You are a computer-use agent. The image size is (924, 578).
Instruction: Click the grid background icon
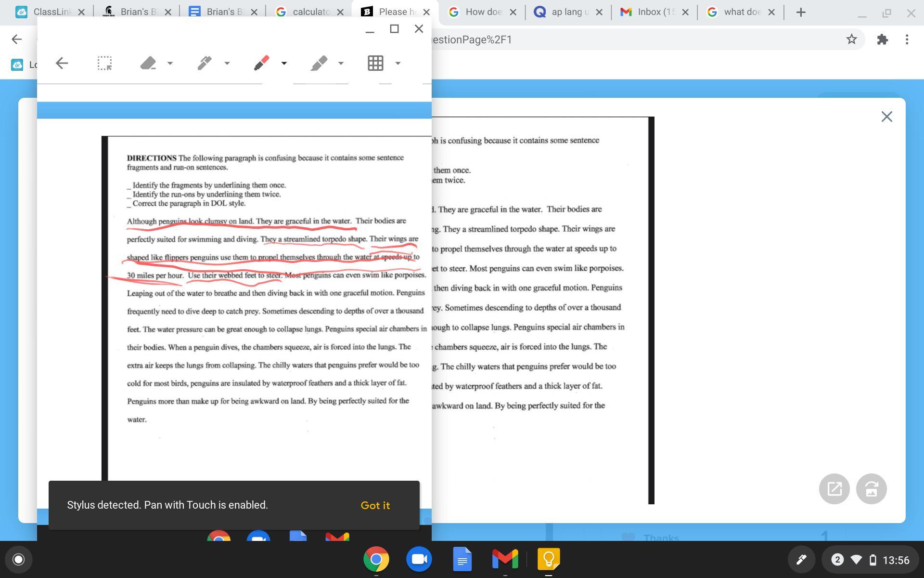click(x=375, y=63)
